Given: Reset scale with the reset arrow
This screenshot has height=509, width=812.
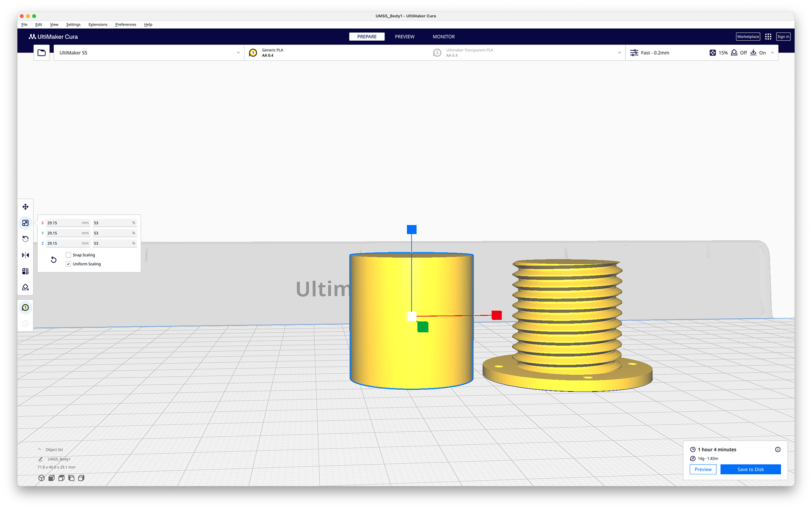Looking at the screenshot, I should [x=54, y=260].
